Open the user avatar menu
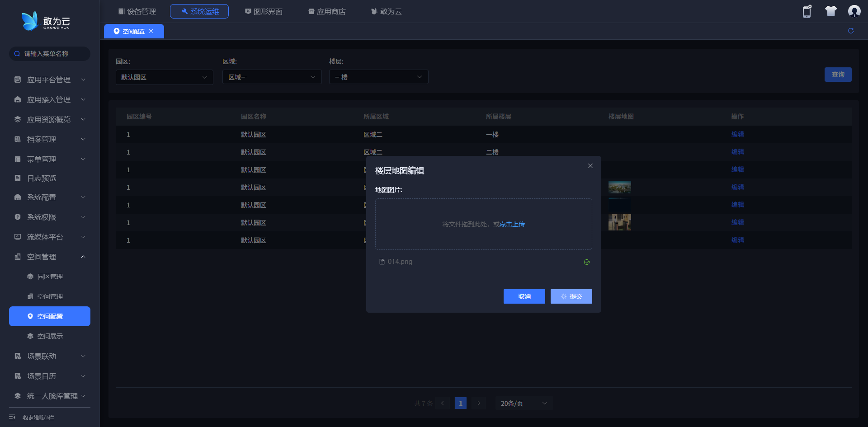The image size is (868, 427). click(x=854, y=11)
